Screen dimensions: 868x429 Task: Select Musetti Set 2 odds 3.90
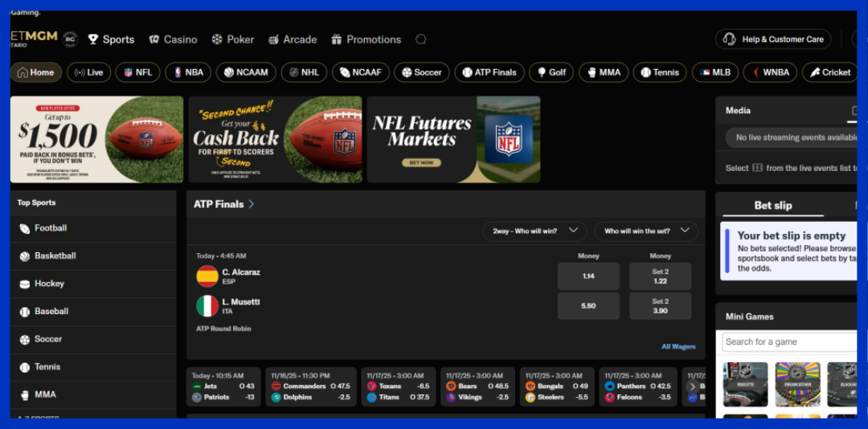tap(660, 306)
